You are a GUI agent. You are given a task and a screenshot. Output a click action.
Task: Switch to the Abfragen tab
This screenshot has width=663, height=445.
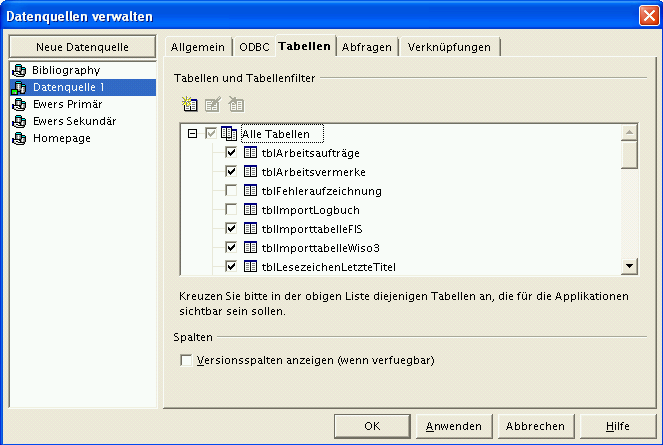pos(367,47)
